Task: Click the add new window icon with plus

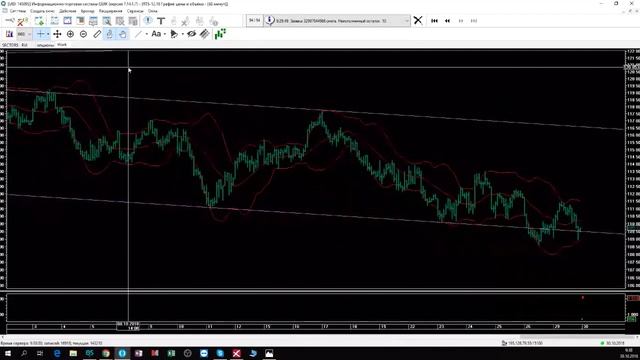Action: coord(39,21)
